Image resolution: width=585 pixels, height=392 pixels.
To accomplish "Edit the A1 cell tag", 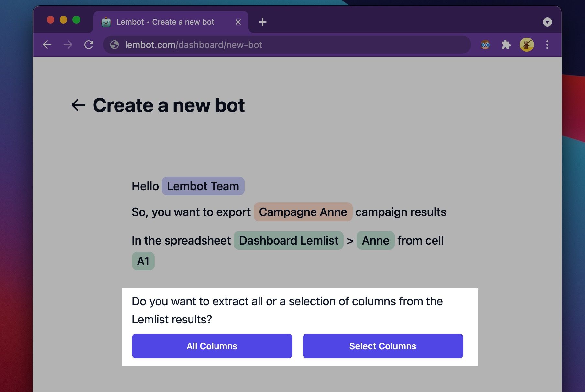I will point(143,261).
